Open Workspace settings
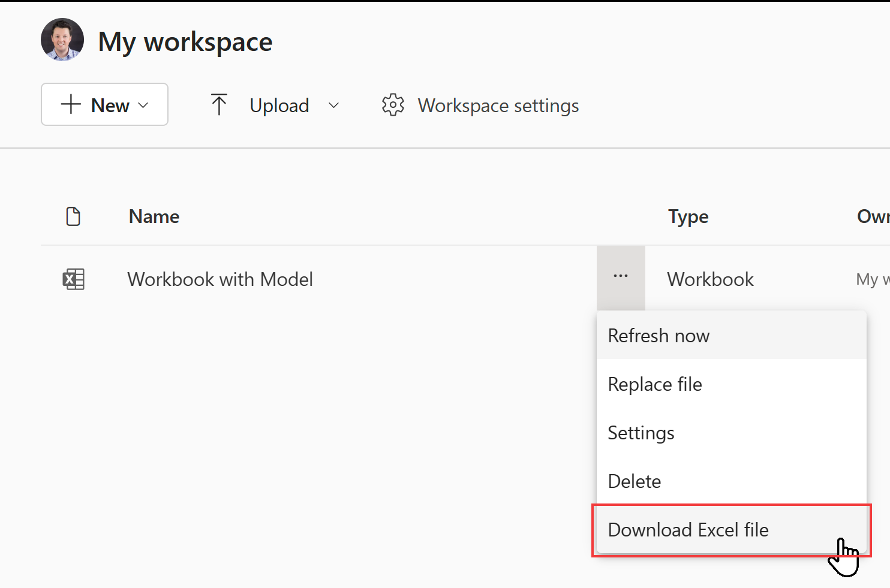This screenshot has width=890, height=588. 497,105
